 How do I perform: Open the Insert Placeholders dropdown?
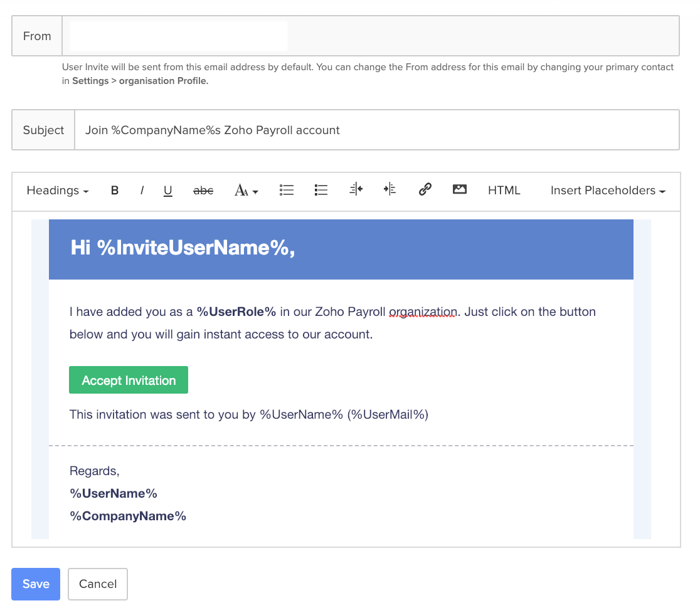pos(606,191)
